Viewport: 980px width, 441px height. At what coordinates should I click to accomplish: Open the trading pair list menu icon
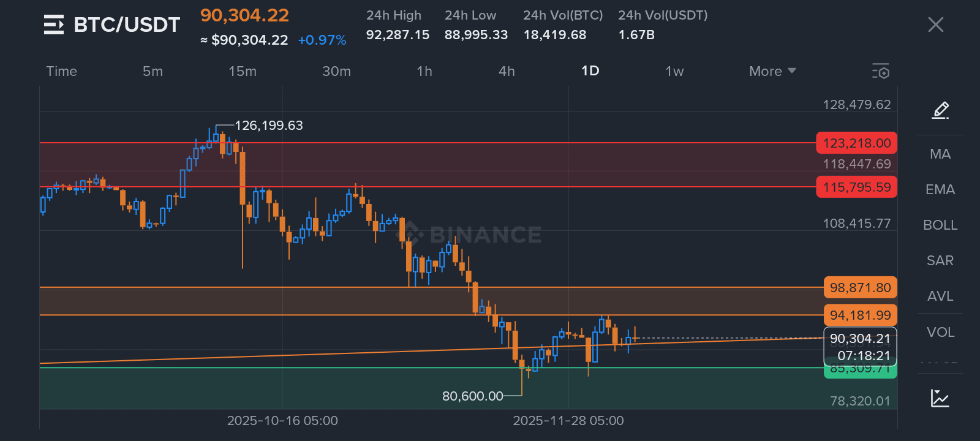pyautogui.click(x=54, y=24)
